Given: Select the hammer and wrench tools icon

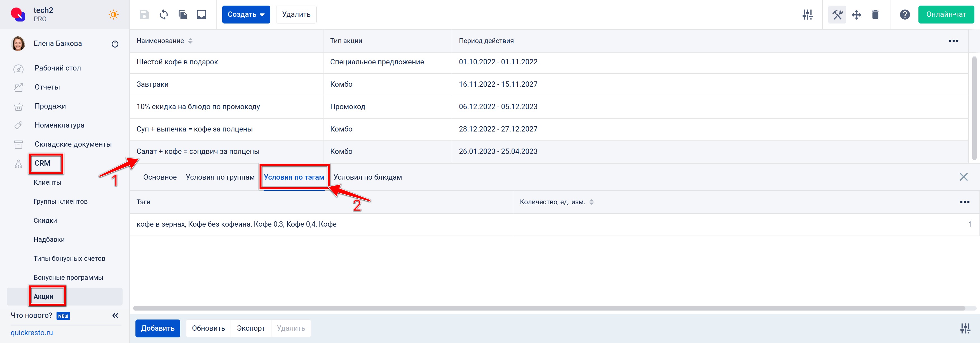Looking at the screenshot, I should (x=837, y=15).
